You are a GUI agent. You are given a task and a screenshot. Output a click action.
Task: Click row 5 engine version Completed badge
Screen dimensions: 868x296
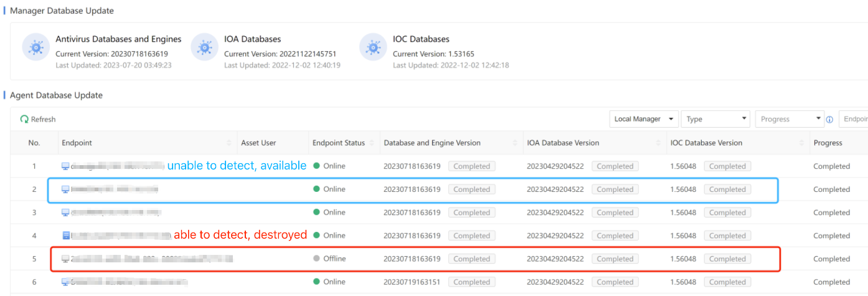(472, 259)
